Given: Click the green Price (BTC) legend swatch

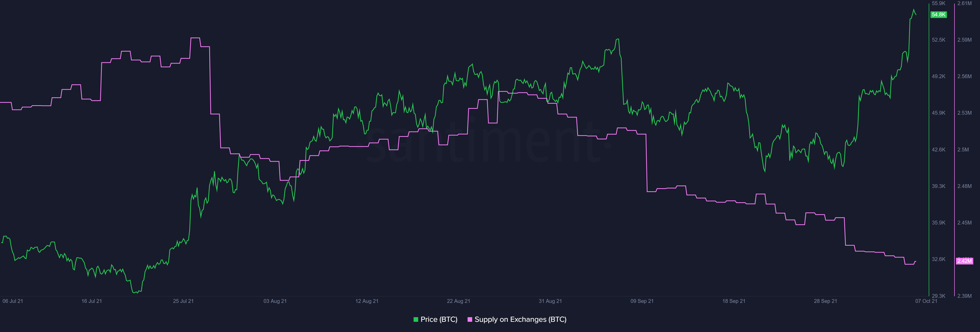Looking at the screenshot, I should click(416, 319).
